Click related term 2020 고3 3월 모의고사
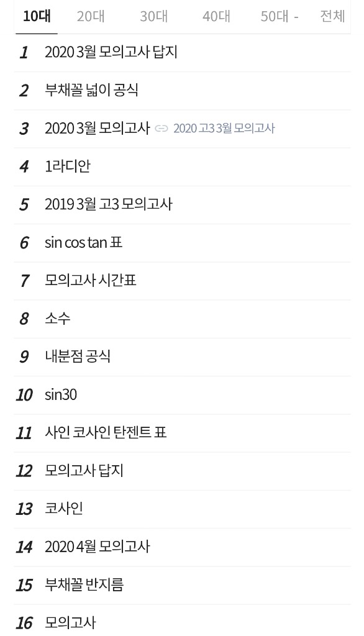 tap(224, 129)
